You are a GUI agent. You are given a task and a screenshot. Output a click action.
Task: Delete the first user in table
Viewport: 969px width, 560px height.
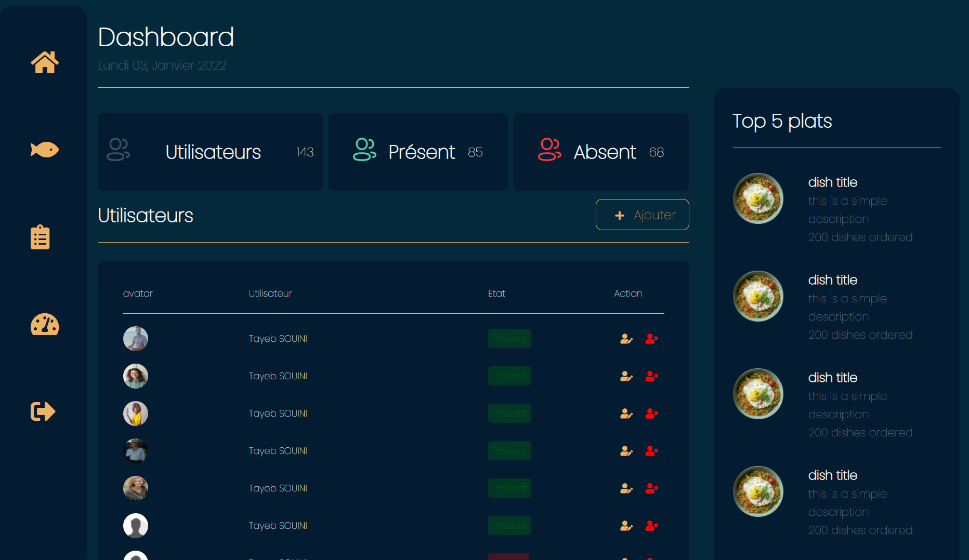tap(651, 339)
